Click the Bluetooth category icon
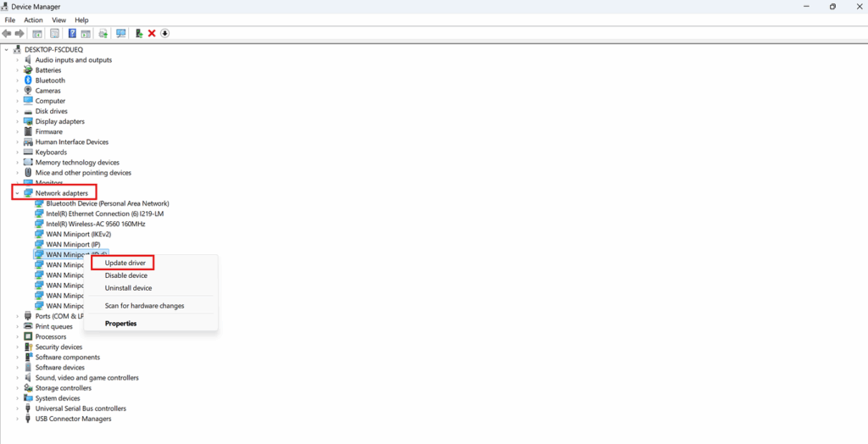This screenshot has width=868, height=444. click(x=28, y=80)
